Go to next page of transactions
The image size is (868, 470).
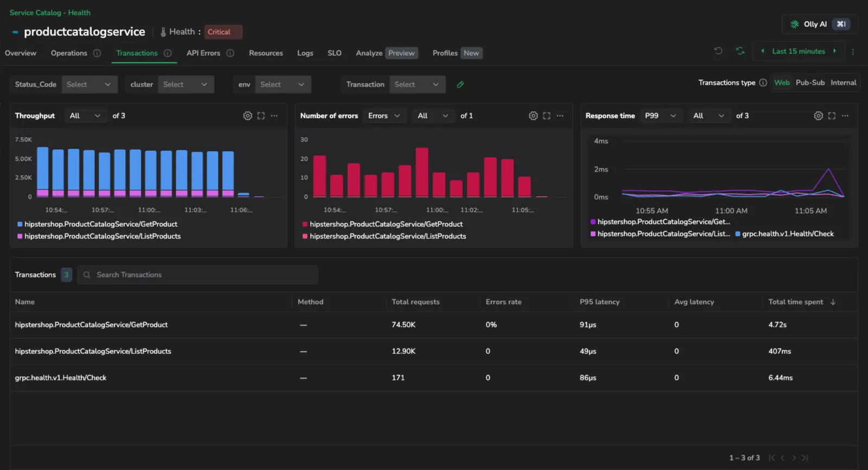tap(794, 458)
